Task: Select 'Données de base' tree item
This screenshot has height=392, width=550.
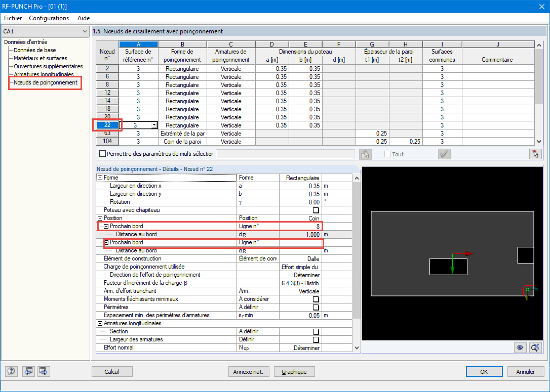Action: [x=35, y=50]
